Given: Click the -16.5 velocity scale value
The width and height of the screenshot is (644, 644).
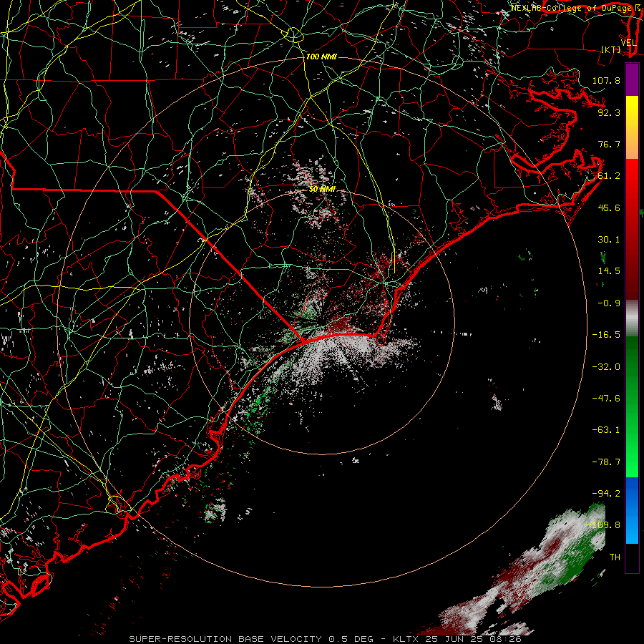Looking at the screenshot, I should click(606, 335).
